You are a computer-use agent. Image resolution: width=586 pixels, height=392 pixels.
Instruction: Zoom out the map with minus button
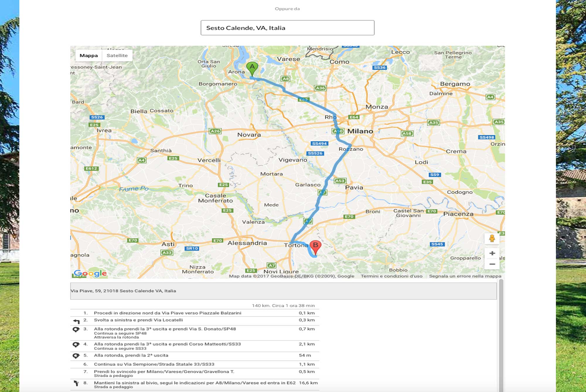[x=492, y=264]
